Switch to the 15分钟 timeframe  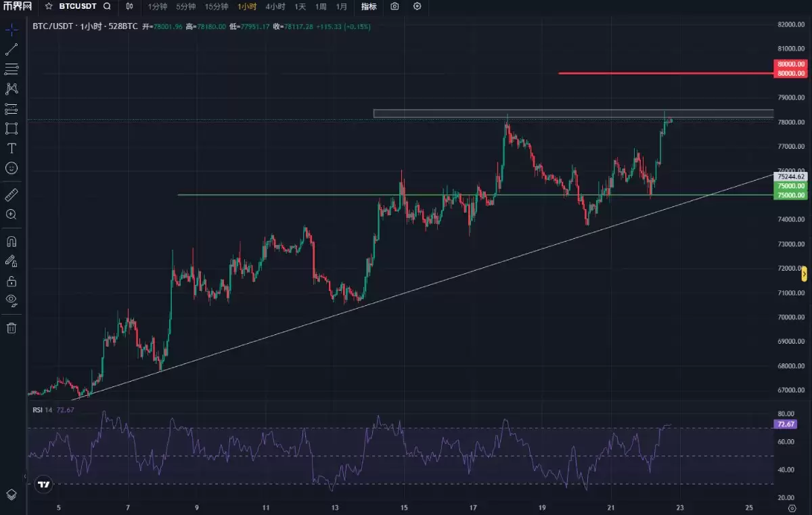pos(217,6)
